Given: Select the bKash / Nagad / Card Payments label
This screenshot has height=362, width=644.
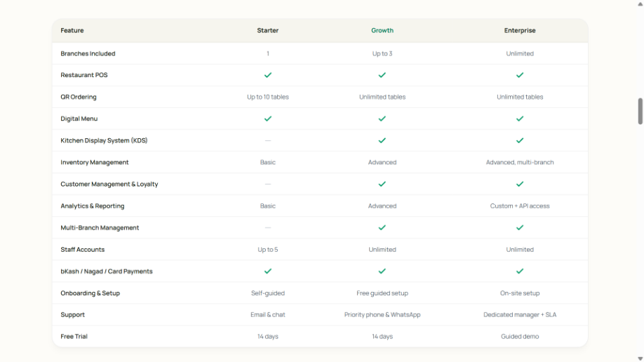Looking at the screenshot, I should coord(107,271).
